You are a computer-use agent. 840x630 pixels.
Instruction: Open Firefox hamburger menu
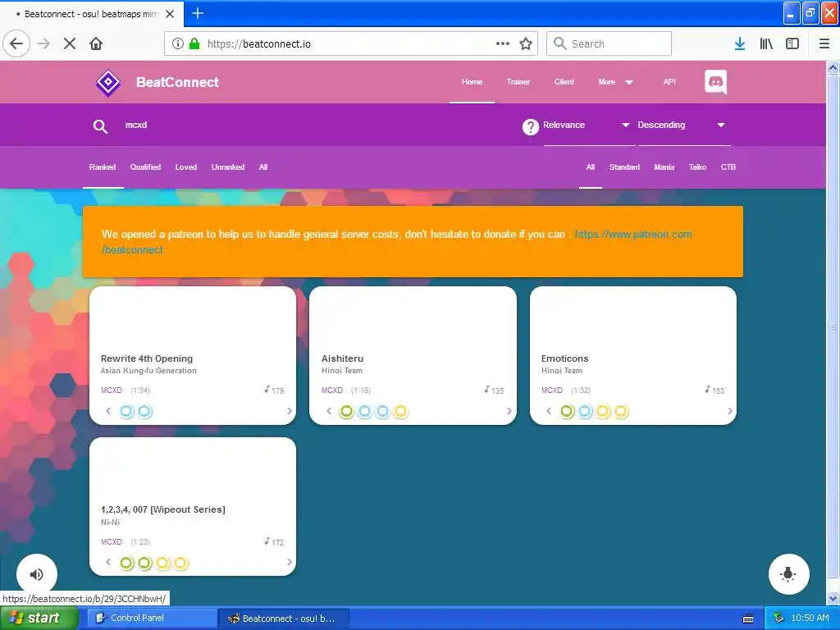click(824, 43)
